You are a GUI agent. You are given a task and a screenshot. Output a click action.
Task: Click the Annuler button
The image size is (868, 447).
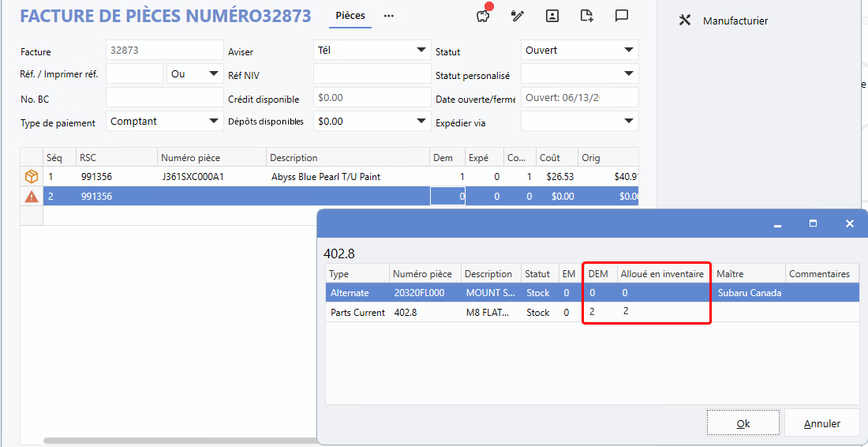click(821, 423)
